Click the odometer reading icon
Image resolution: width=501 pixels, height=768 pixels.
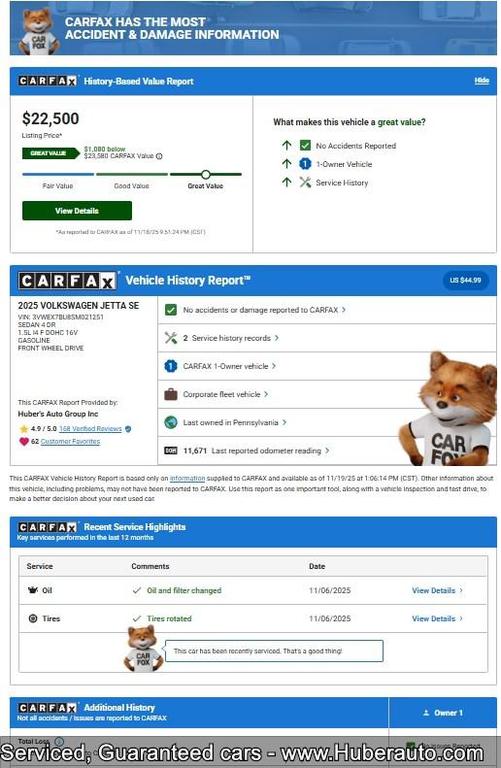point(170,451)
